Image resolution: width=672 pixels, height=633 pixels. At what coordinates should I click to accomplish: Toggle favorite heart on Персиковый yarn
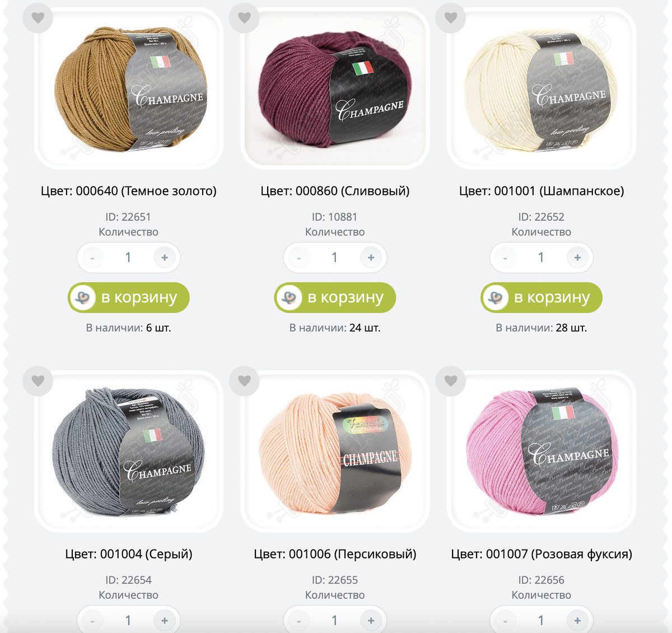point(244,381)
